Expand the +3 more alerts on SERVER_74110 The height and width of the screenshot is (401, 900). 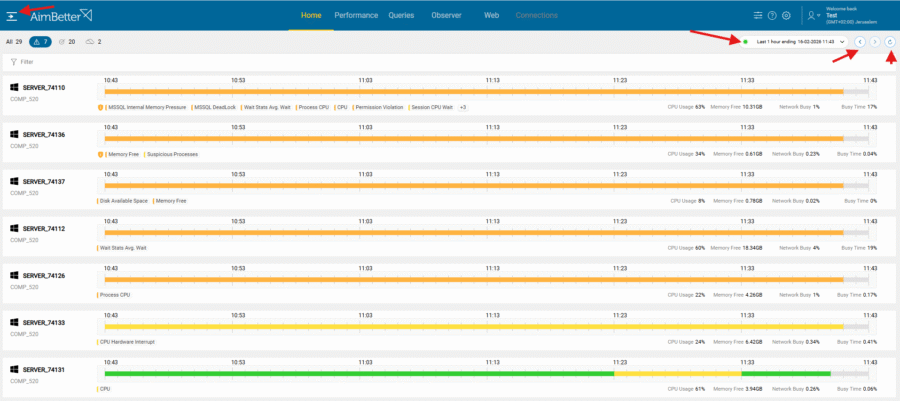point(463,107)
